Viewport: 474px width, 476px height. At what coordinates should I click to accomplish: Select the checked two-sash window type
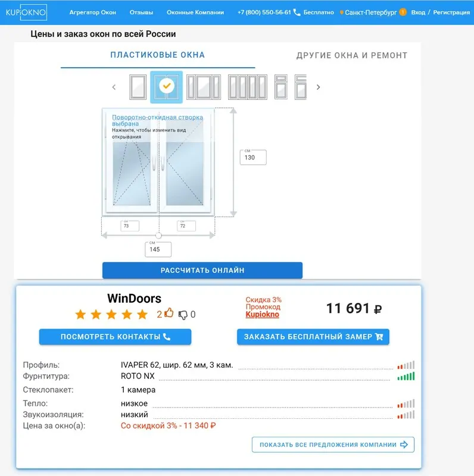point(167,87)
